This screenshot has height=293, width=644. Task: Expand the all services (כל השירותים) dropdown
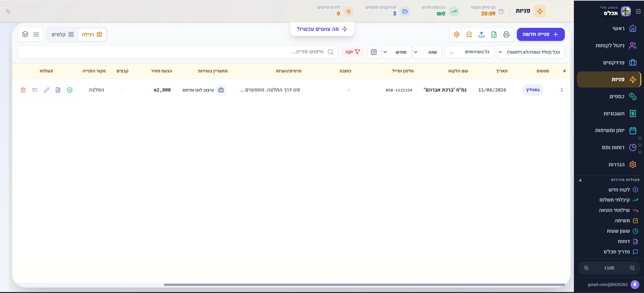pos(469,52)
